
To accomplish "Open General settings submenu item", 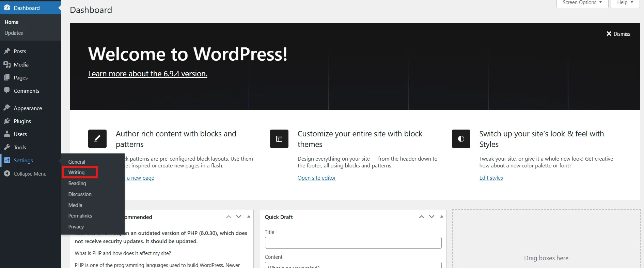I will point(77,162).
